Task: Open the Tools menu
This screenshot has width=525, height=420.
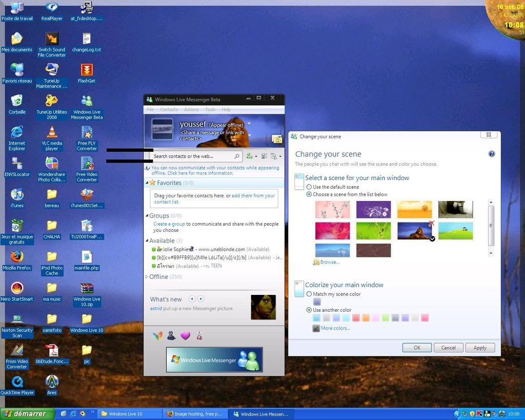Action: coord(210,110)
